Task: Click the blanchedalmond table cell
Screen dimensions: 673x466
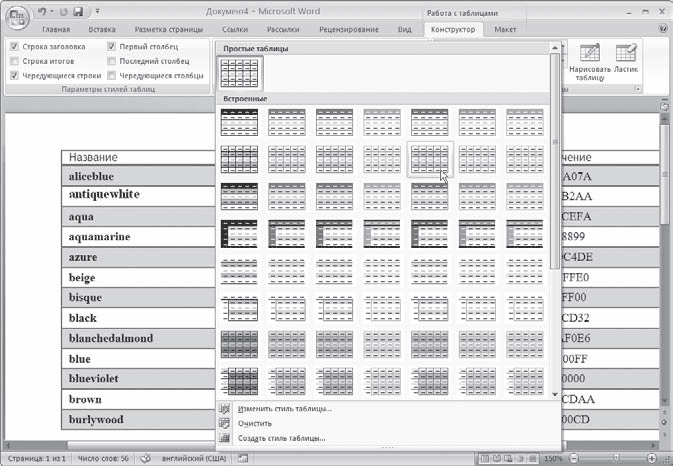Action: 138,338
